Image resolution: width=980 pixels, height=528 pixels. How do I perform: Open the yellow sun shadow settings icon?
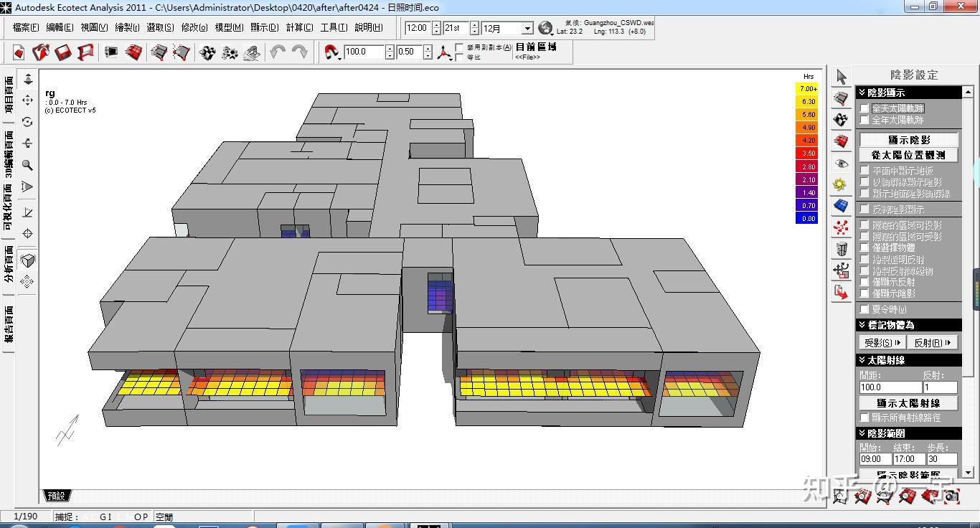click(x=841, y=185)
